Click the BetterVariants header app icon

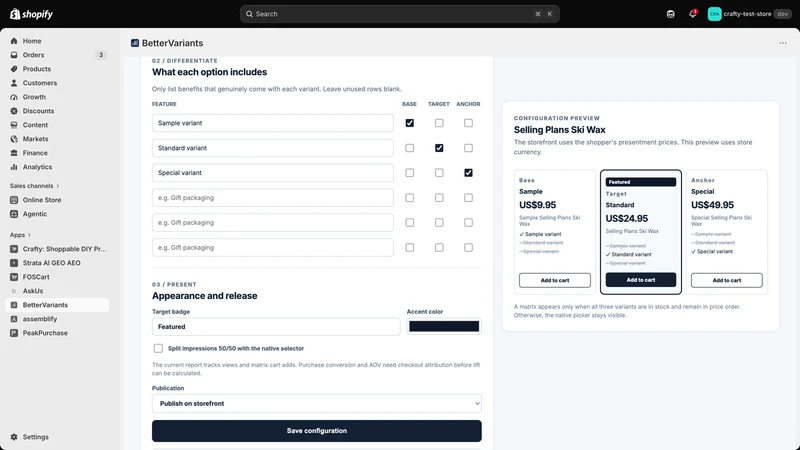pos(135,43)
